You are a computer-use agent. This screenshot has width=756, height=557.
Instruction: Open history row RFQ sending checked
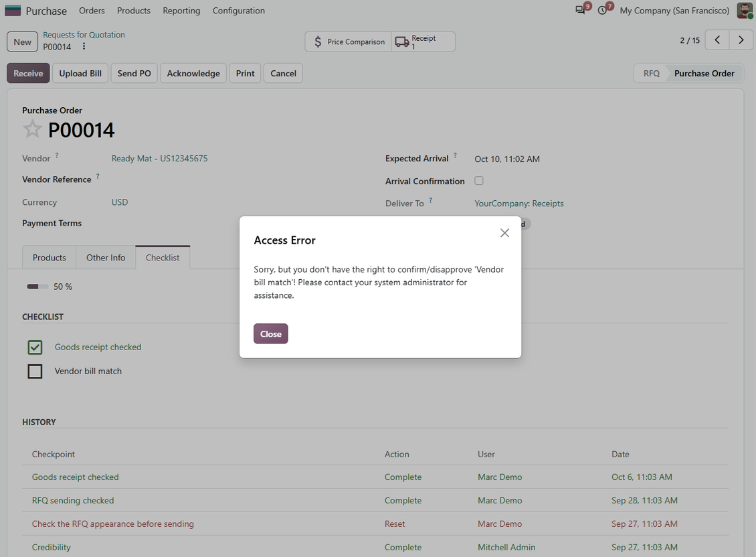pos(375,501)
